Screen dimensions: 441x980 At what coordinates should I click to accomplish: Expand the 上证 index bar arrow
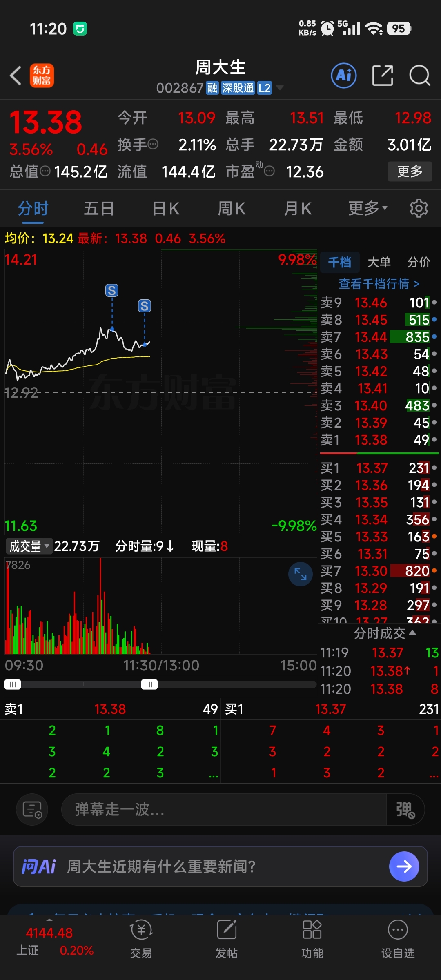pos(49,920)
